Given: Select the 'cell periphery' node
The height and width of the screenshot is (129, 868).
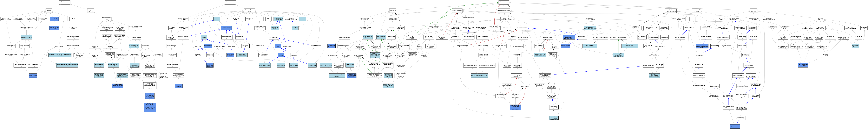Looking at the screenshot, I should (226, 19).
